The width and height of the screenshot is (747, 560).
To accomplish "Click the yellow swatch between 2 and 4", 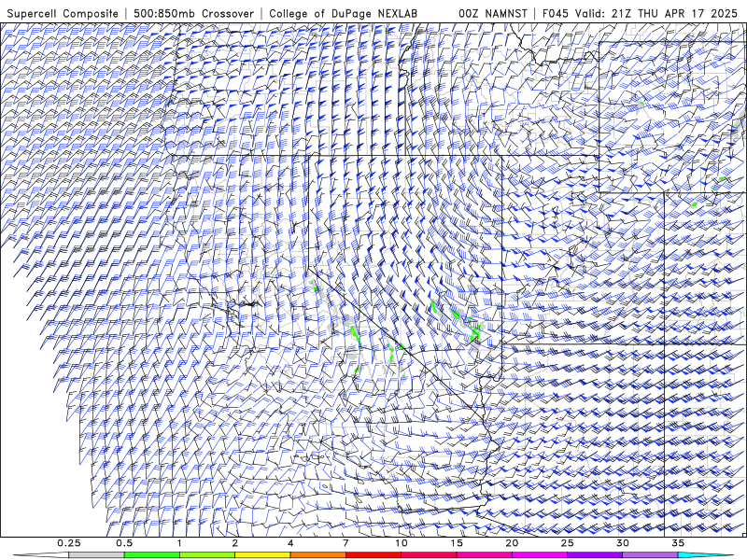I will [262, 555].
